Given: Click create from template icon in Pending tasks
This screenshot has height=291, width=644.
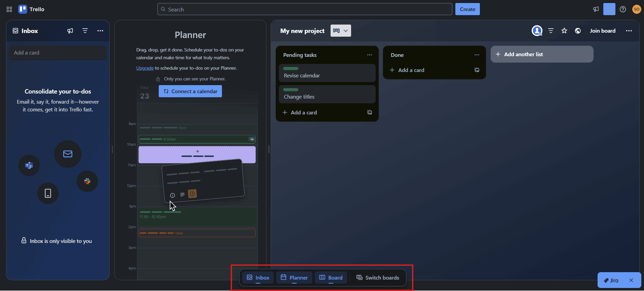Looking at the screenshot, I should point(370,112).
